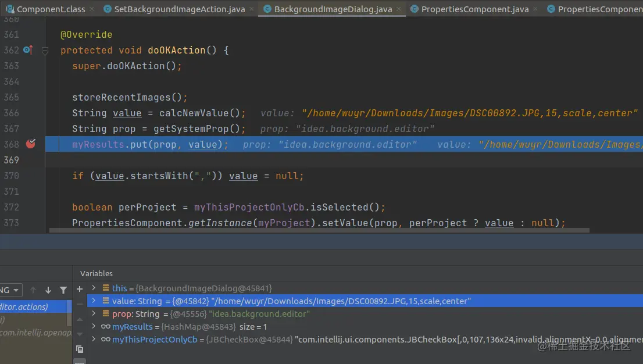Go to previous frame with up arrow

(x=33, y=290)
